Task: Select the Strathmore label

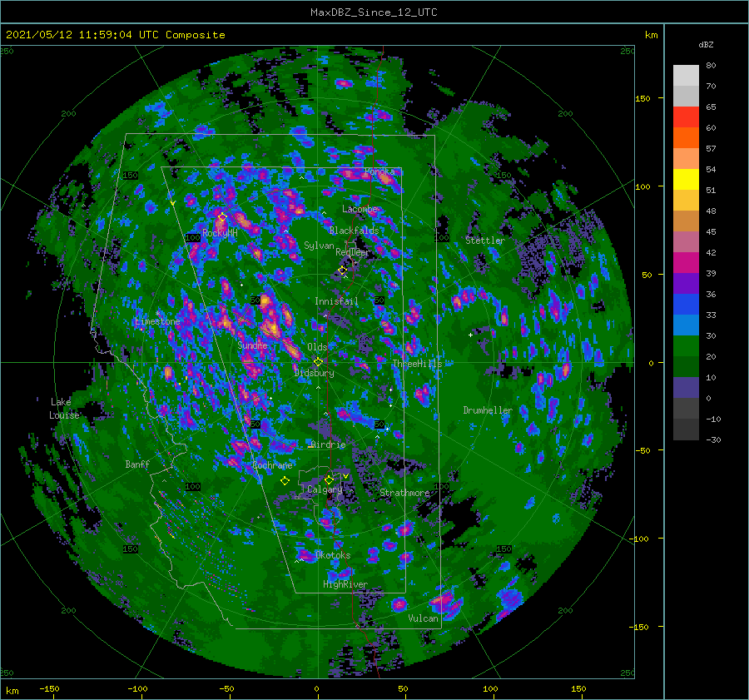Action: coord(404,493)
